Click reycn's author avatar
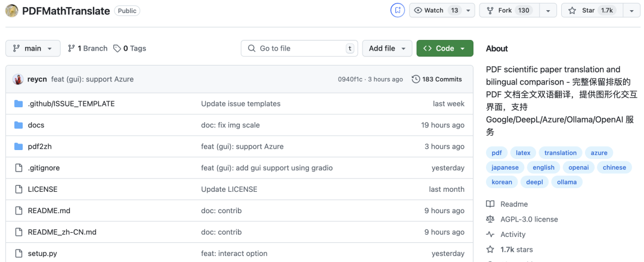 [x=18, y=79]
